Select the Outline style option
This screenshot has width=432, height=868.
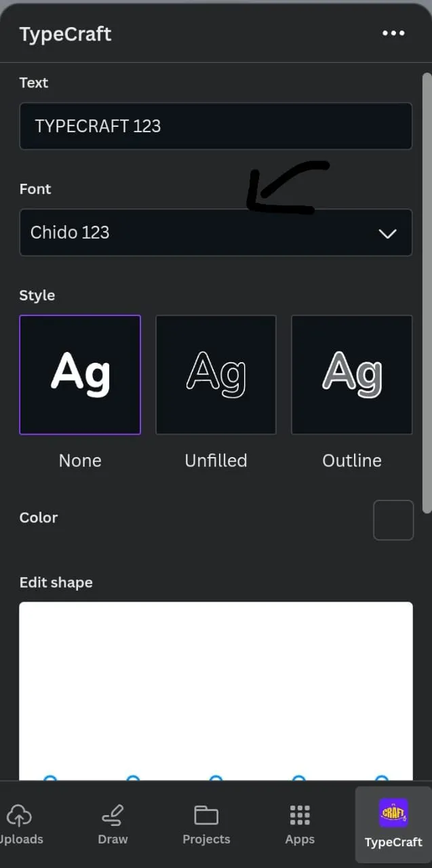(351, 374)
